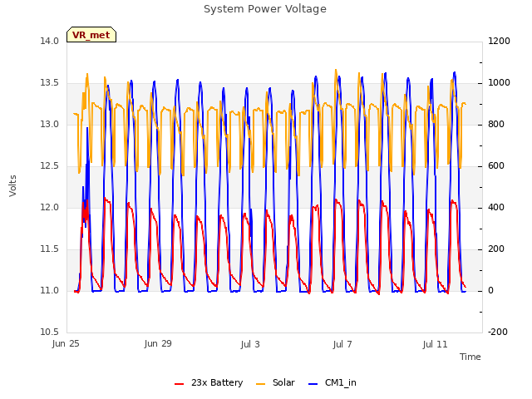This screenshot has width=532, height=399.
Task: Click the Volts y-axis label
Action: (13, 185)
